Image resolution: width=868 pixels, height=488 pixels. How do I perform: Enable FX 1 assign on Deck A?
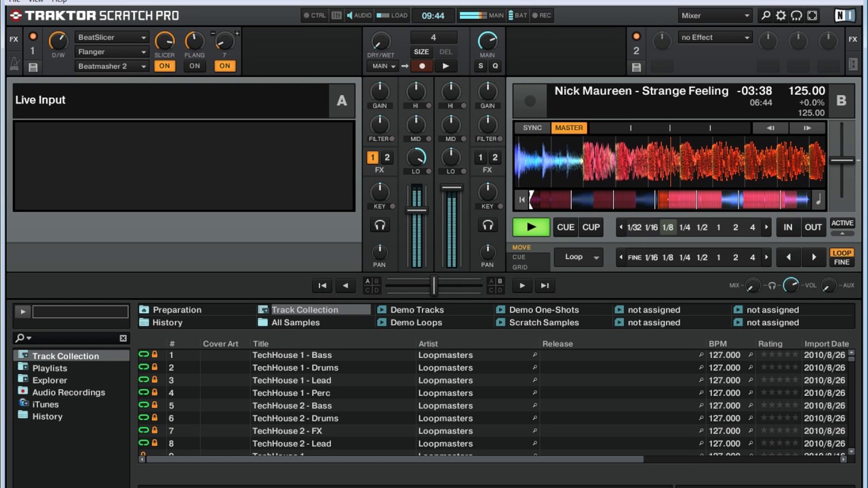(x=372, y=157)
